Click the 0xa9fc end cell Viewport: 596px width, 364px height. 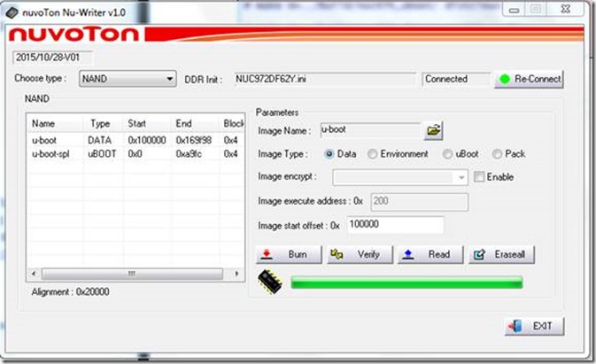point(189,154)
